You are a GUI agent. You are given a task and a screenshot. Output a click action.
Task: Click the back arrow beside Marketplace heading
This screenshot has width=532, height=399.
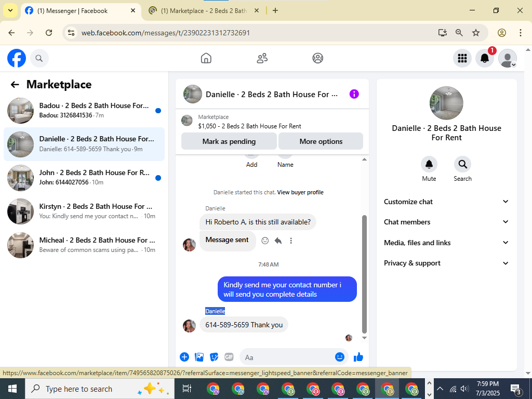point(15,85)
